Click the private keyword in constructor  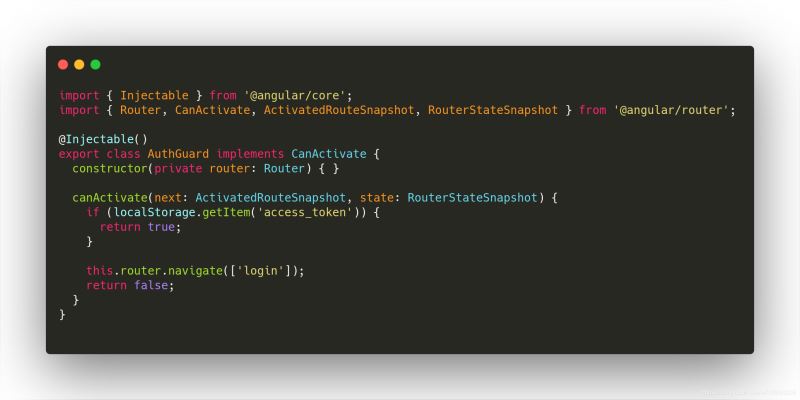coord(178,168)
